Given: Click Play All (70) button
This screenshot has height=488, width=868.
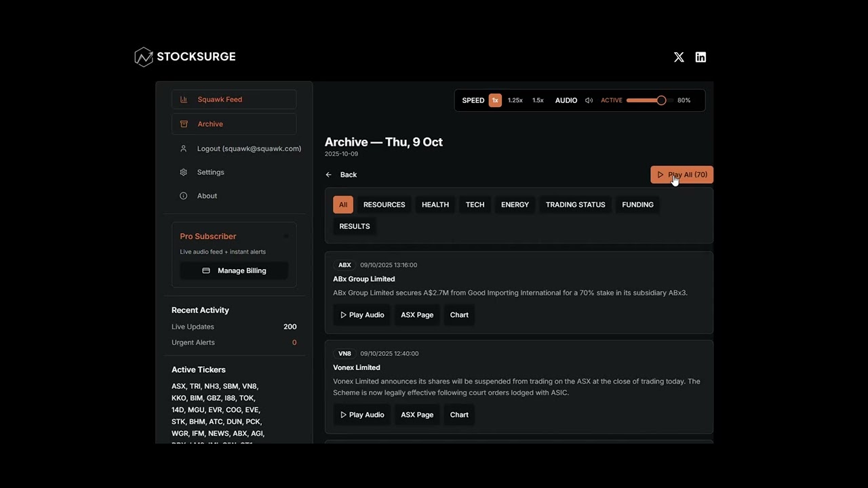Looking at the screenshot, I should 682,175.
